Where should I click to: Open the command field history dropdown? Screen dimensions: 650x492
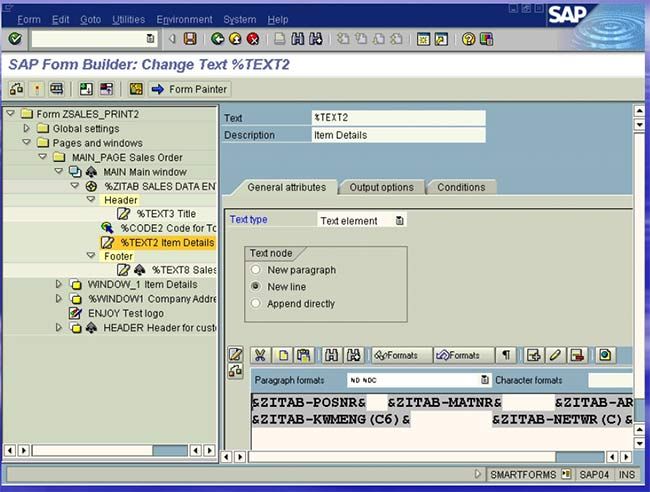150,39
